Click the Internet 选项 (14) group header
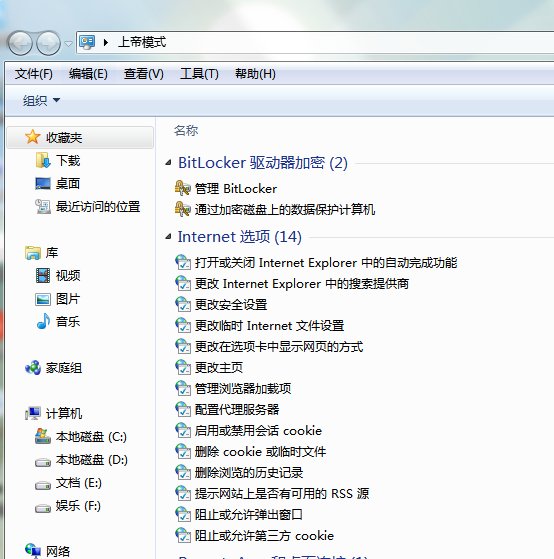This screenshot has width=554, height=559. [240, 237]
